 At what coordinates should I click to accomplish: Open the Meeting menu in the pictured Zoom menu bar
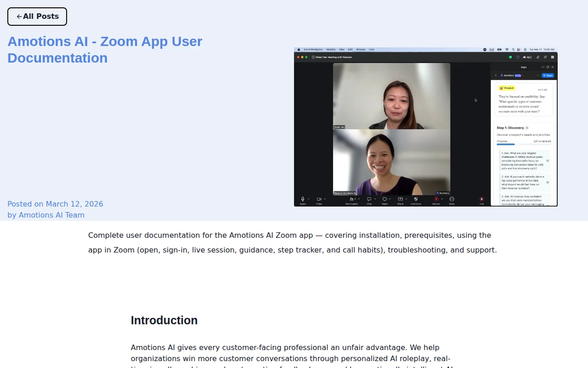coord(331,49)
